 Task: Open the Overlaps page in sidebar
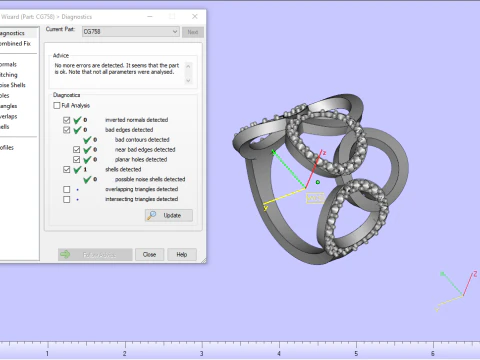[9, 116]
